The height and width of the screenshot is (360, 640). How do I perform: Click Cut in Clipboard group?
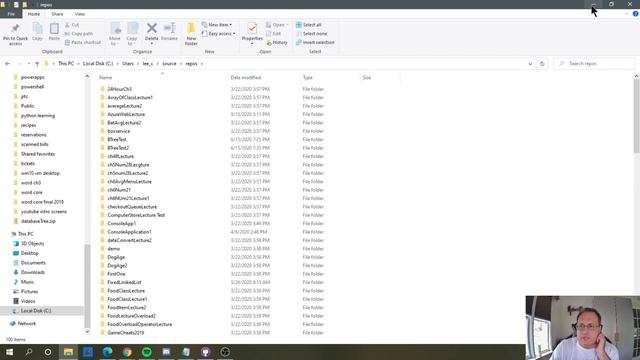72,25
